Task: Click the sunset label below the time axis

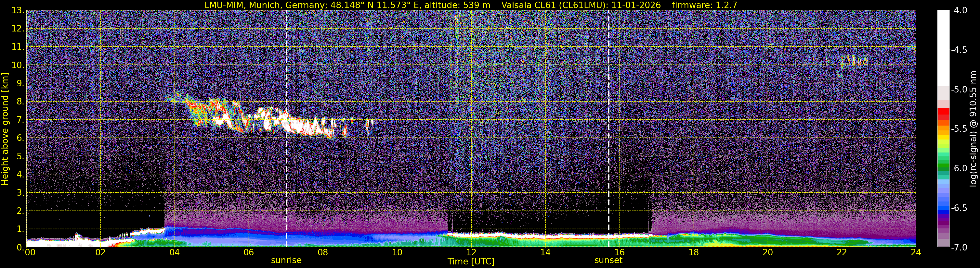Action: [608, 261]
